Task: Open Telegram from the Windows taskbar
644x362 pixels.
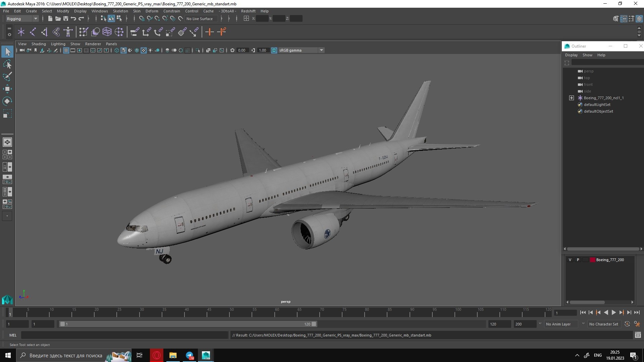Action: coord(190,355)
